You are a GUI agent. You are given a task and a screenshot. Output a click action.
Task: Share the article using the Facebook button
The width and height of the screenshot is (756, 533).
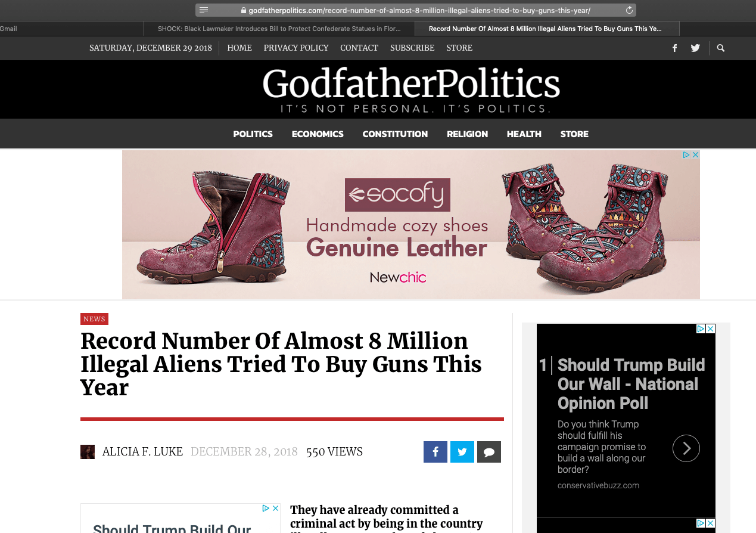[x=435, y=451]
